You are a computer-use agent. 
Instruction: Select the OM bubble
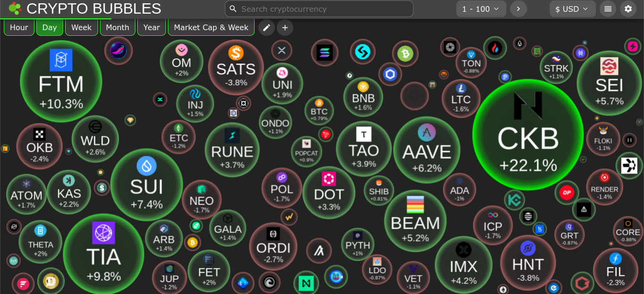click(x=182, y=61)
